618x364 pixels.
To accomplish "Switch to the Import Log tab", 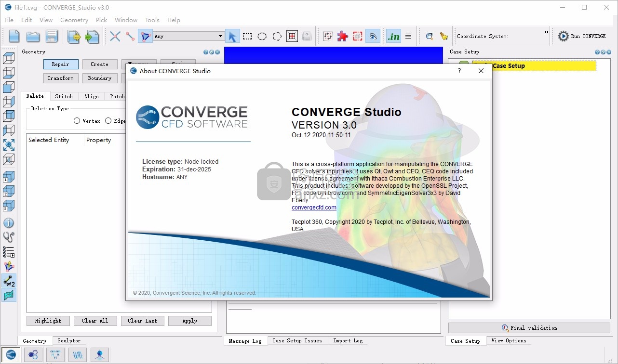I will coord(348,340).
